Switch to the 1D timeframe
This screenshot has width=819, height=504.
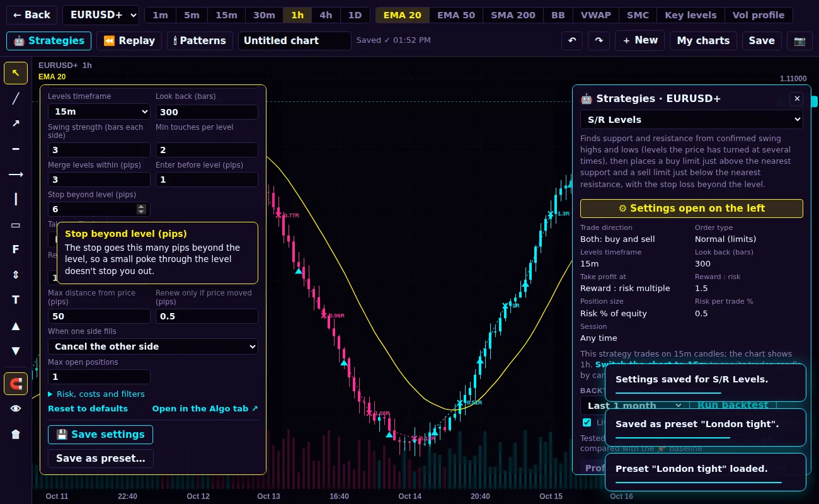click(355, 15)
